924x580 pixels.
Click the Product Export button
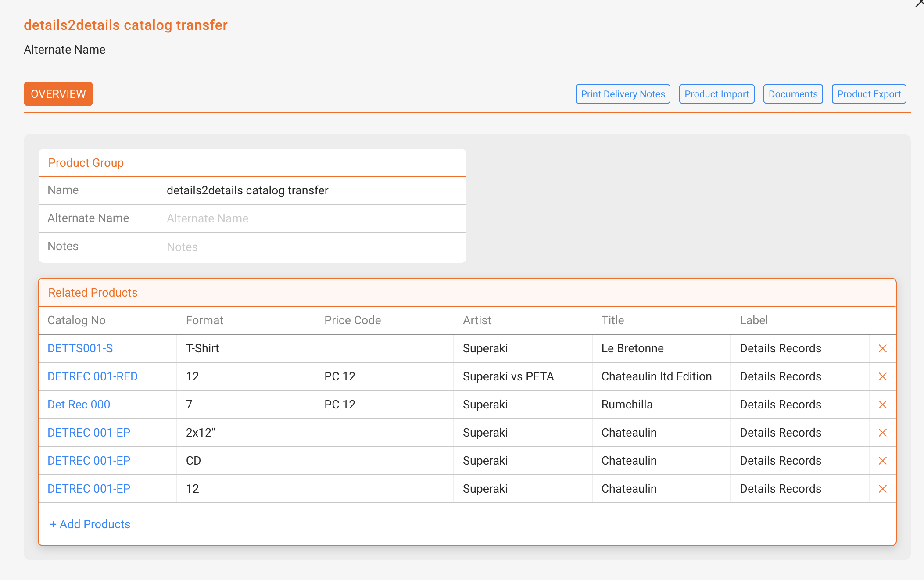(x=869, y=94)
